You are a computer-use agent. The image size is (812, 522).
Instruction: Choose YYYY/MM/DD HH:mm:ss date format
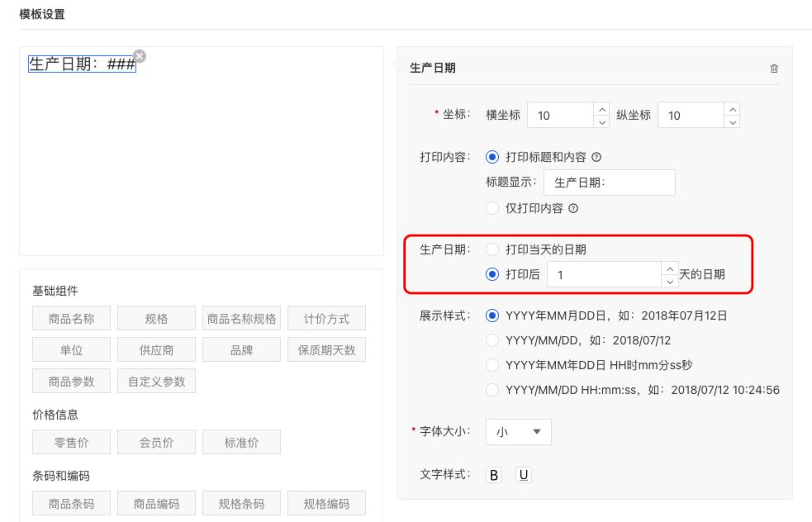(493, 390)
